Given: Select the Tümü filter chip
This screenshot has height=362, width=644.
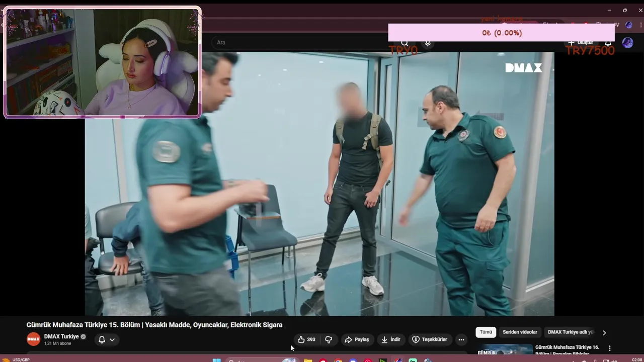Looking at the screenshot, I should [x=486, y=332].
